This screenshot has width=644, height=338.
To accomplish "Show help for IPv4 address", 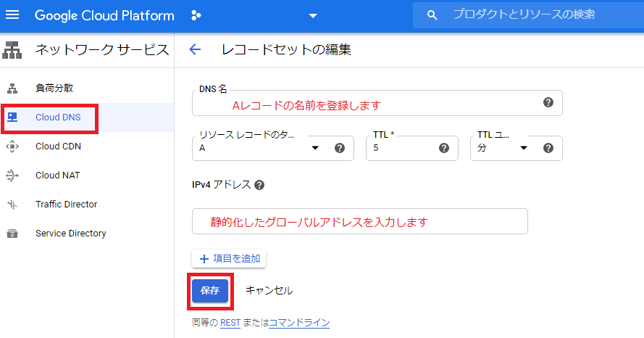I will coord(259,185).
